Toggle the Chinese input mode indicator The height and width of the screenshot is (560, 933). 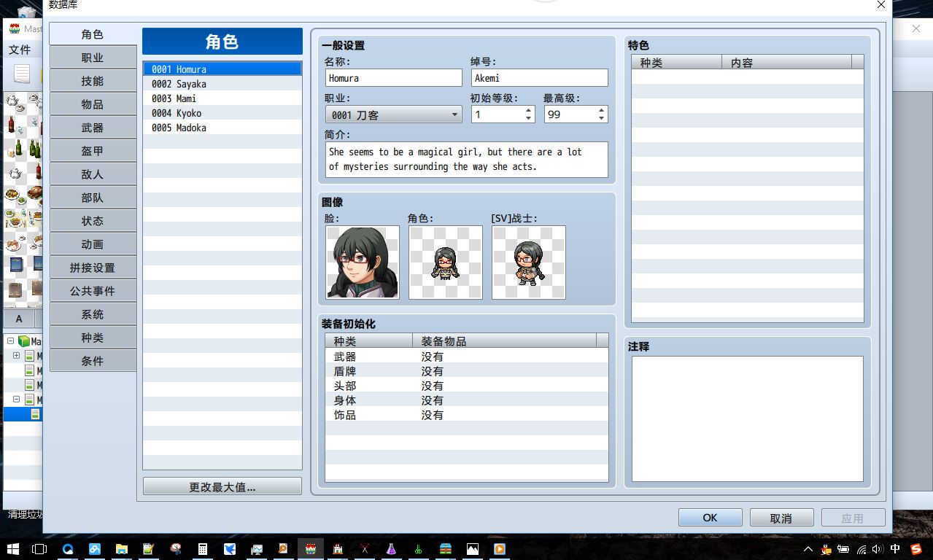point(895,549)
